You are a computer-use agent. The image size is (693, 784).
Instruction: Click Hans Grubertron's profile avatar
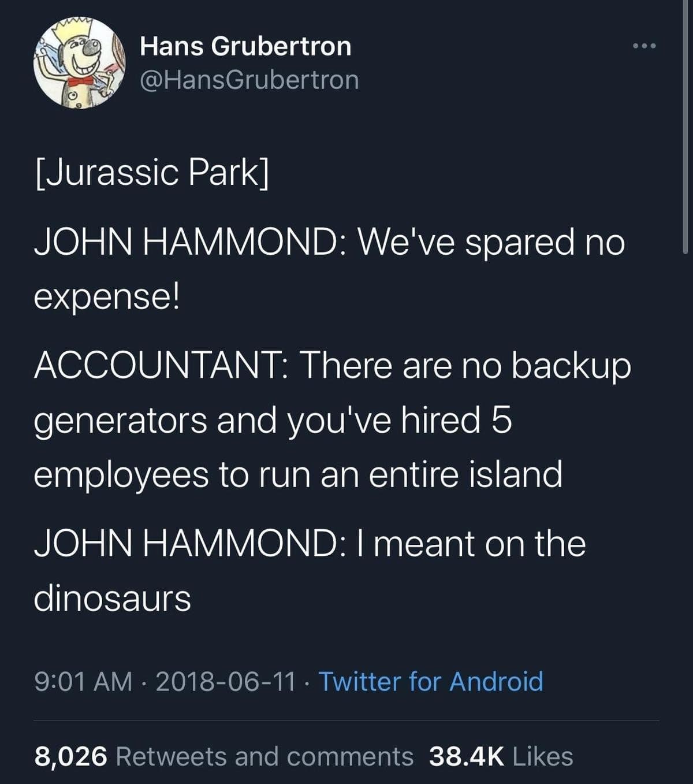point(79,62)
